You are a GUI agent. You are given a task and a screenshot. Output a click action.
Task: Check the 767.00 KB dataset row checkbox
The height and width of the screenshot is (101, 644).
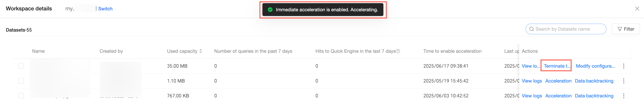click(x=21, y=96)
